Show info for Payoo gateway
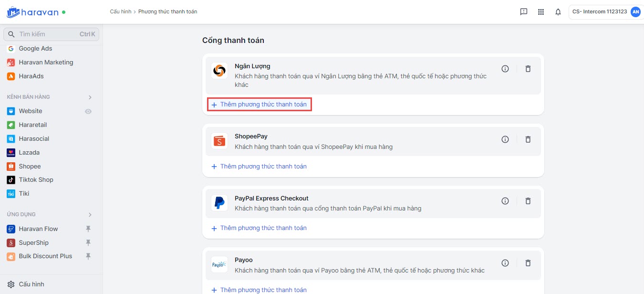644x294 pixels. pos(505,263)
